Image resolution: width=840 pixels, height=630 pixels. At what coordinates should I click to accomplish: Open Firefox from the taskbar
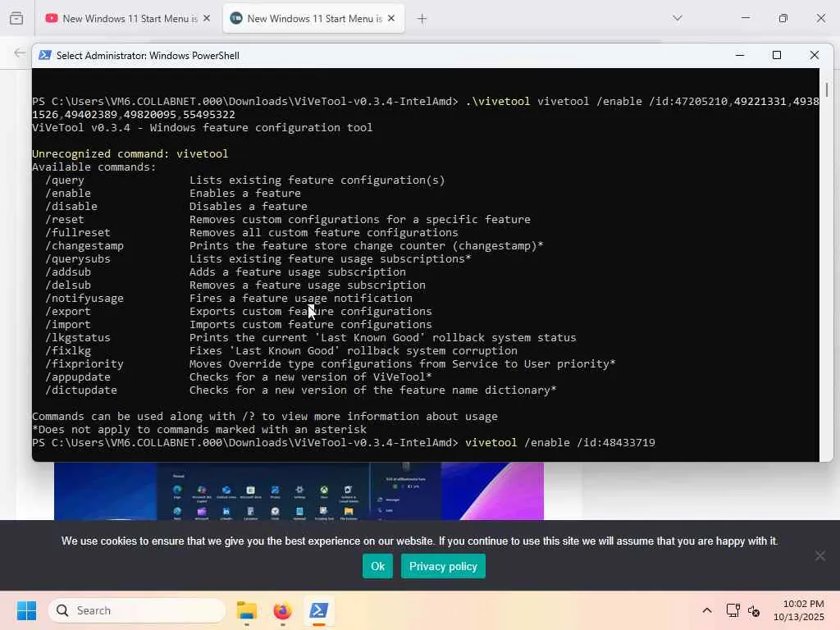[282, 610]
